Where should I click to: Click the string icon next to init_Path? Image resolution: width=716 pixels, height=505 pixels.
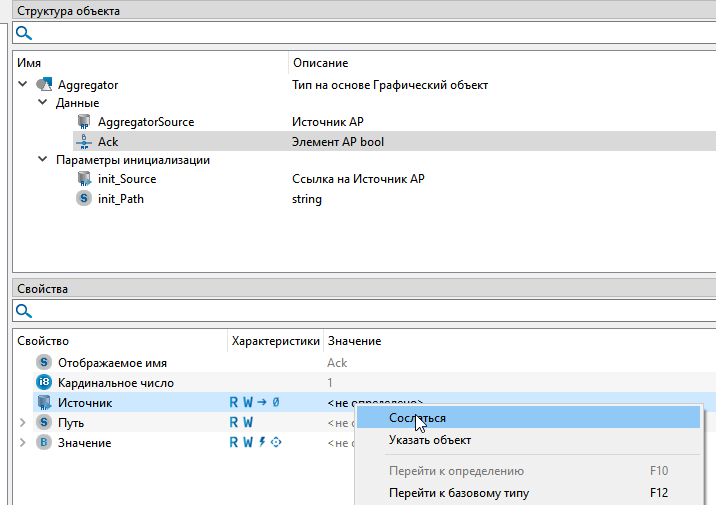click(83, 199)
